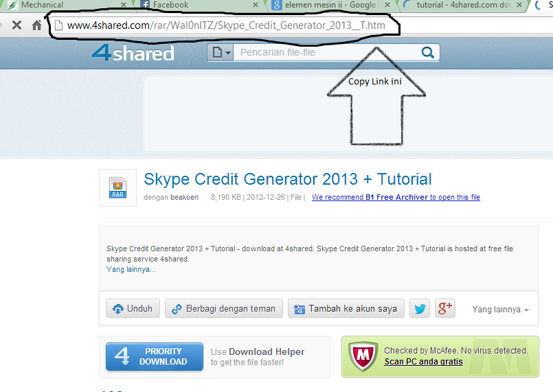This screenshot has width=553, height=392.
Task: Click Scan PC anda gratis link
Action: click(x=423, y=362)
